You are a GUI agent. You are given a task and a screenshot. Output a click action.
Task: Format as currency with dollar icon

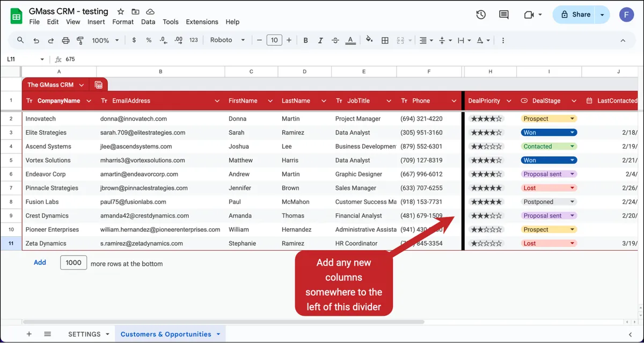tap(134, 40)
